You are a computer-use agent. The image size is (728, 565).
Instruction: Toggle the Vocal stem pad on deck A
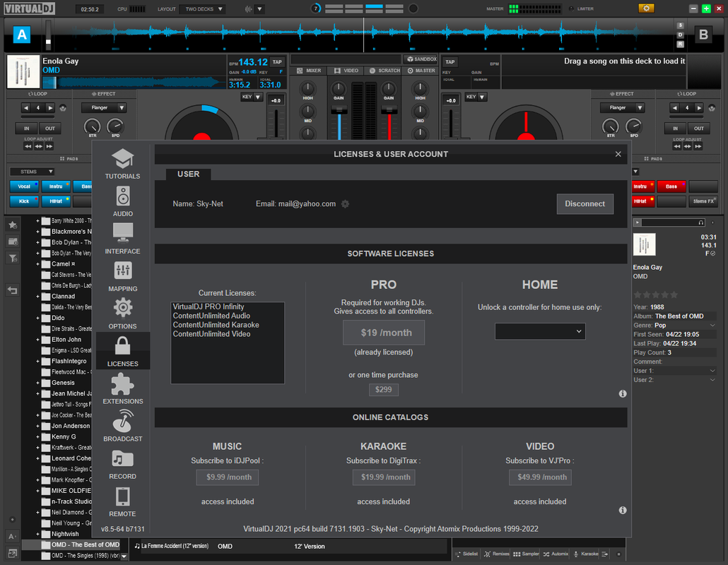point(24,186)
